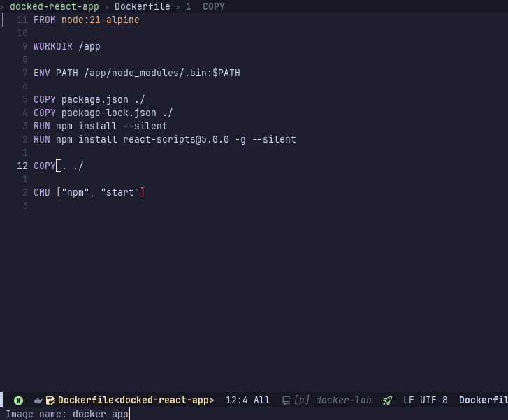The height and width of the screenshot is (420, 508).
Task: Click the LF line ending indicator
Action: coord(409,400)
